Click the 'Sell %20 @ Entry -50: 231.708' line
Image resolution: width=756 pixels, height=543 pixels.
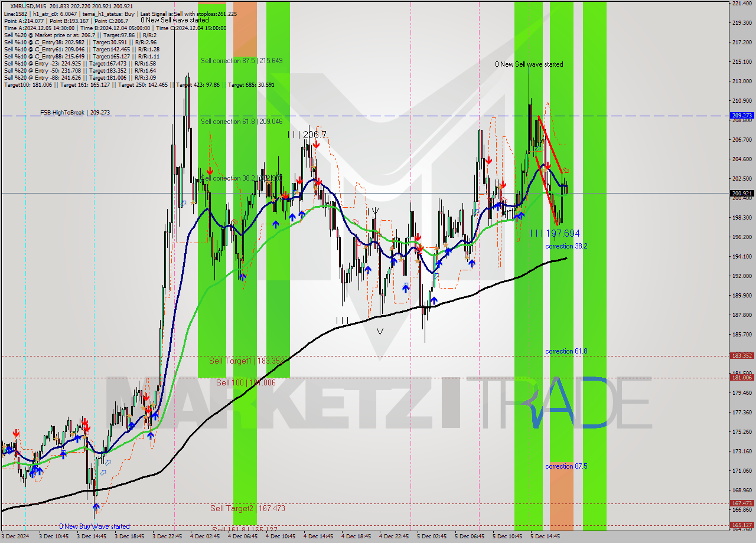(x=80, y=70)
